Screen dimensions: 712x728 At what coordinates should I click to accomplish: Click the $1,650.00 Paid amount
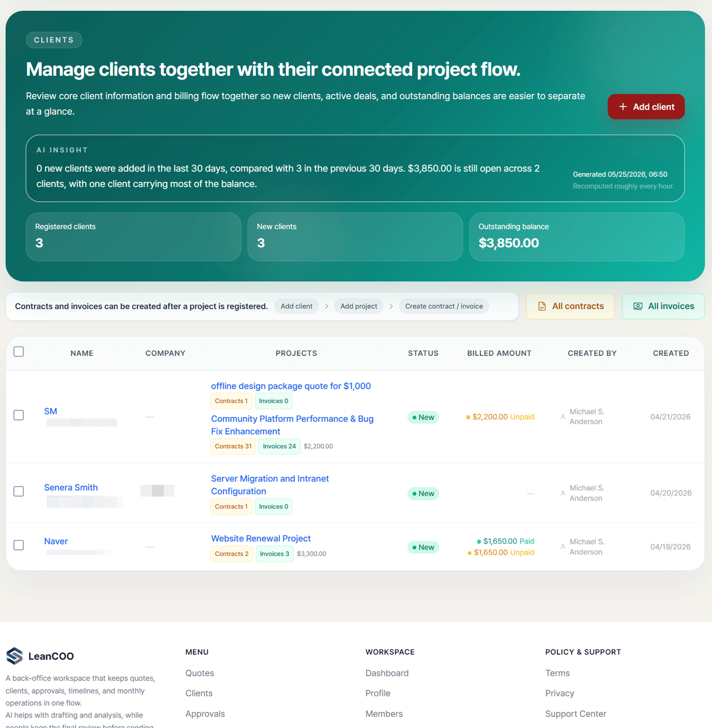click(506, 541)
